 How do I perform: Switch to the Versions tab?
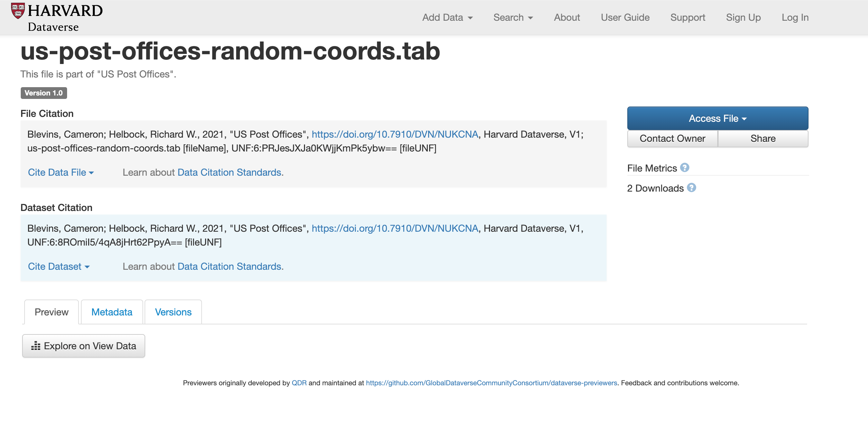[x=173, y=312]
